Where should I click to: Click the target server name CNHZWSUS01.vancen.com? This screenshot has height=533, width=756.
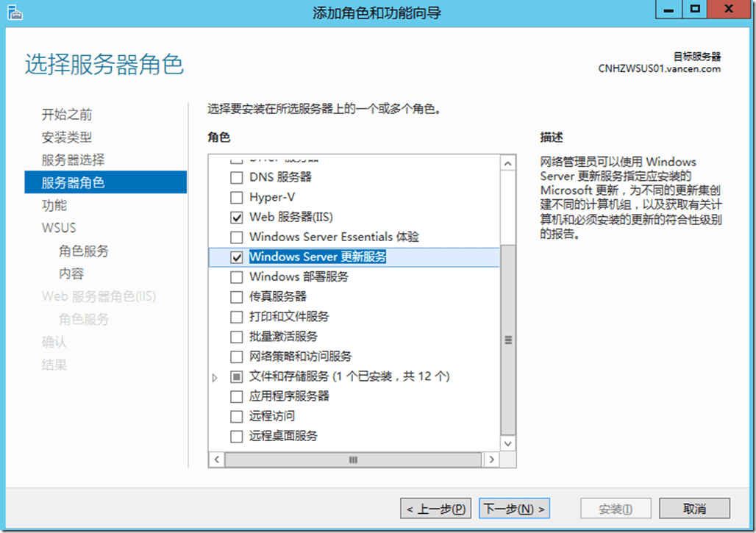pyautogui.click(x=659, y=69)
